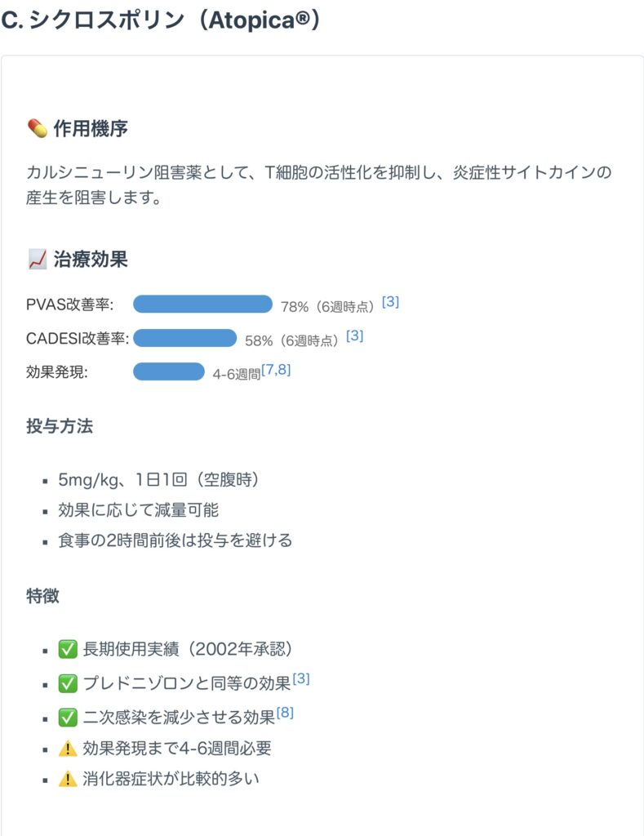The height and width of the screenshot is (836, 644).
Task: Click the 投与方法 subheading
Action: [x=59, y=426]
